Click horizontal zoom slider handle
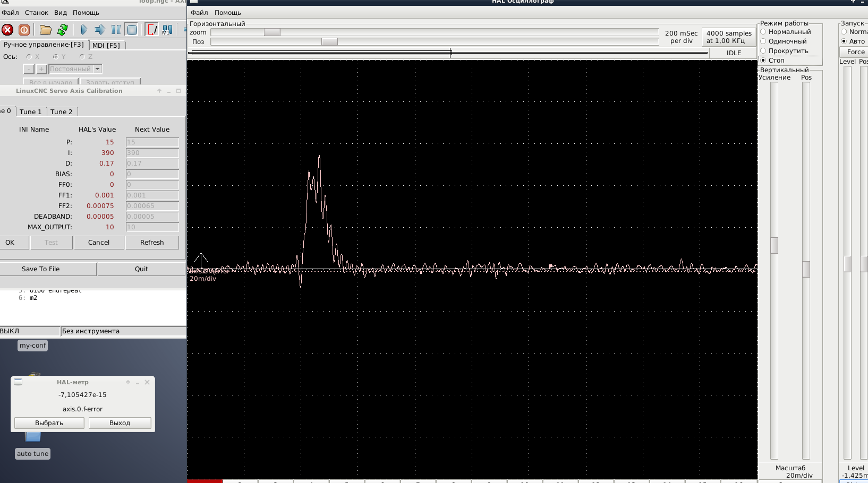 [272, 32]
